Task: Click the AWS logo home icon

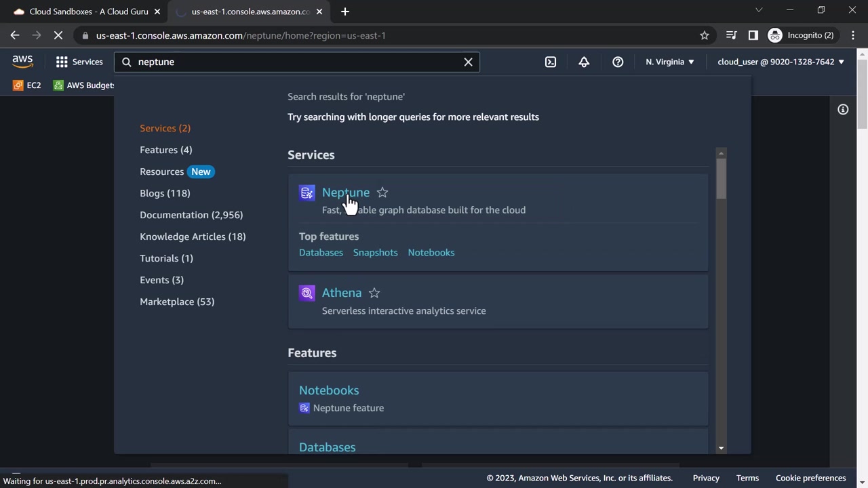Action: pos(22,62)
